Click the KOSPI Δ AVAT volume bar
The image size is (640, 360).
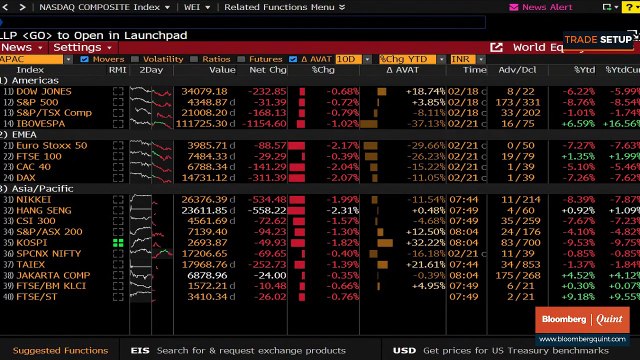click(385, 243)
